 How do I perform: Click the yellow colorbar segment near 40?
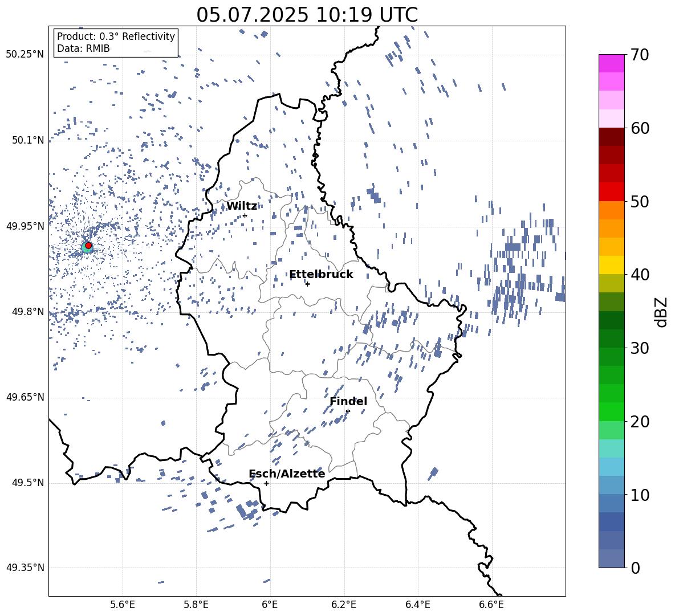pyautogui.click(x=611, y=265)
